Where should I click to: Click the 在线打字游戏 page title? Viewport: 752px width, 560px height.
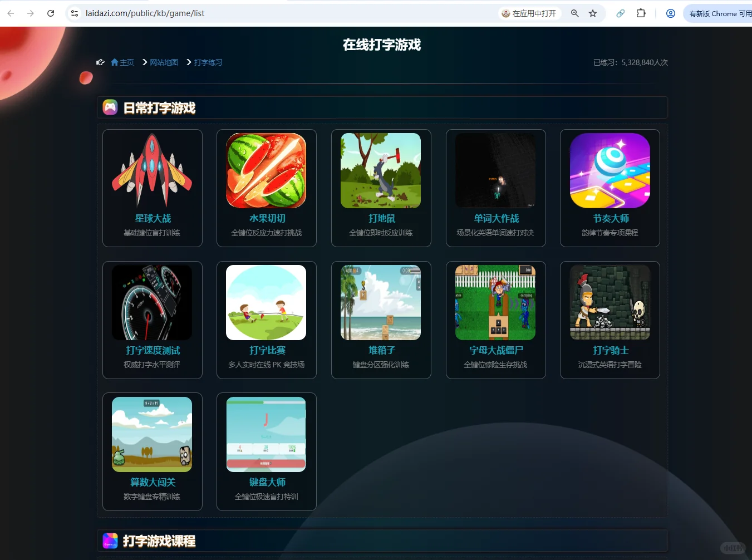(382, 45)
